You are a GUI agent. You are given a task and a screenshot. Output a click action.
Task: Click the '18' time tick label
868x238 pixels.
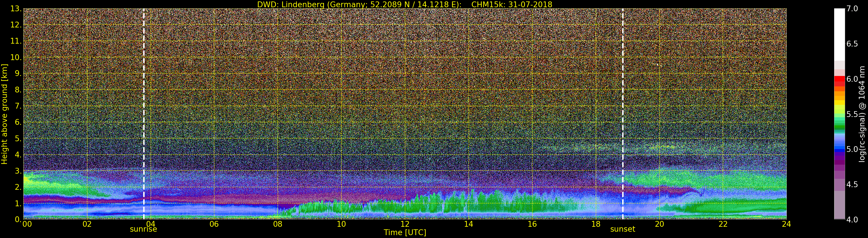pyautogui.click(x=596, y=224)
